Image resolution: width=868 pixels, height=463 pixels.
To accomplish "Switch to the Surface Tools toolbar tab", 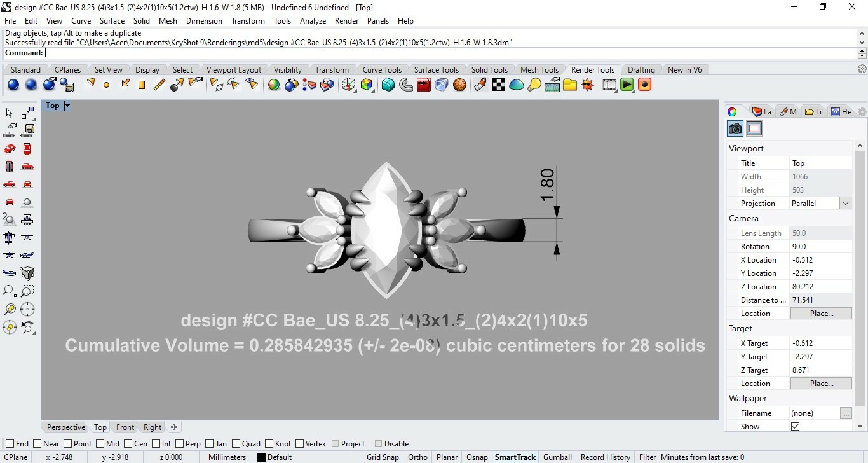I will (x=437, y=69).
